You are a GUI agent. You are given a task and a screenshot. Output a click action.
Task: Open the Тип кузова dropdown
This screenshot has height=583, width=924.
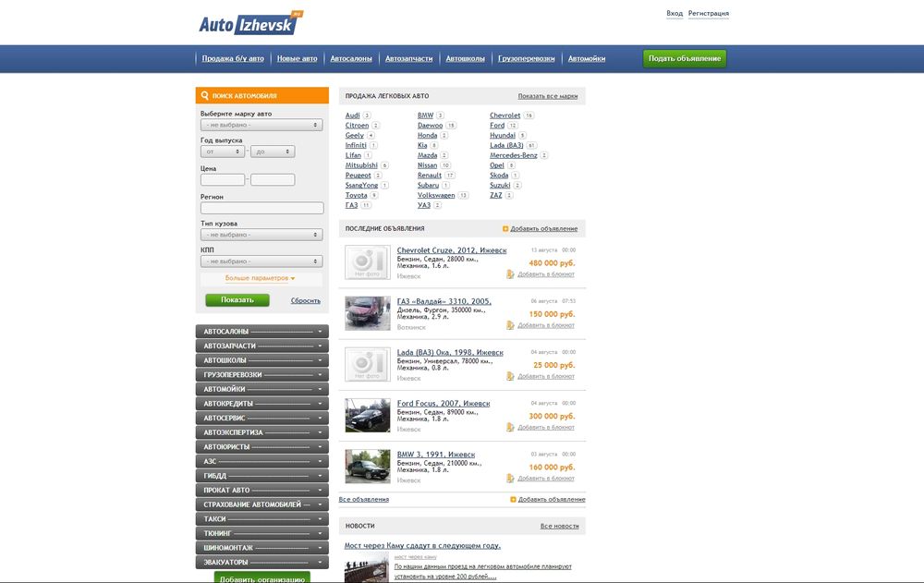tap(261, 235)
